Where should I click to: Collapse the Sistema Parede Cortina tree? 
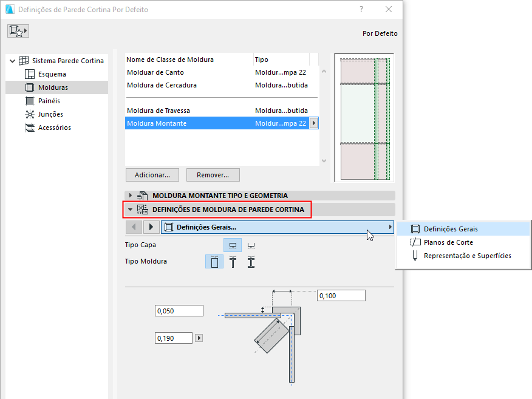tap(13, 61)
